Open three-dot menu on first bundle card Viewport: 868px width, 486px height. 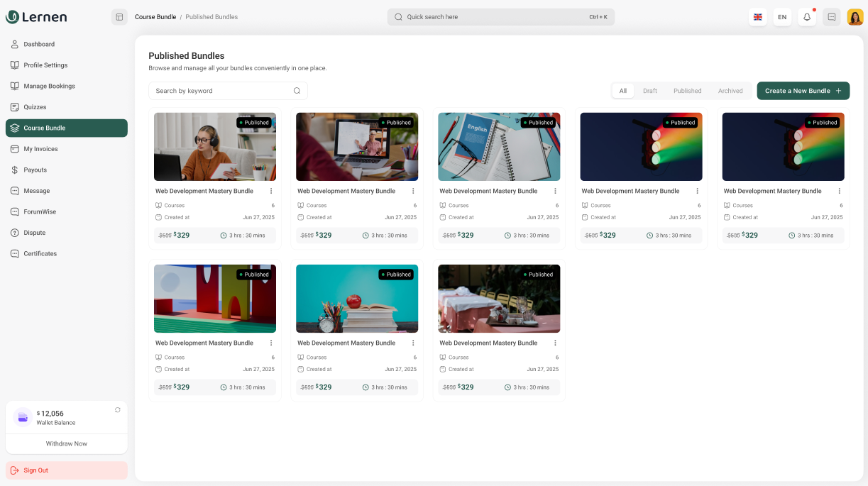point(271,191)
